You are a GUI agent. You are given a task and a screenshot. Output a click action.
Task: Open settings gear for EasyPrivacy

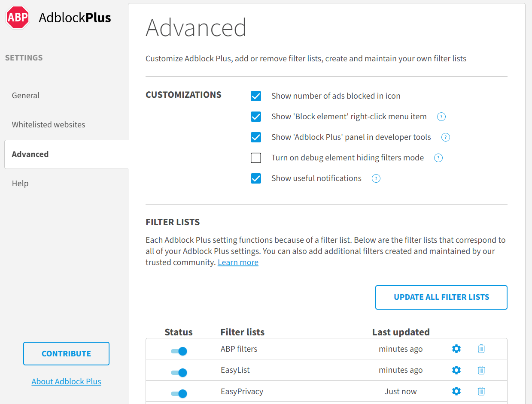(456, 391)
